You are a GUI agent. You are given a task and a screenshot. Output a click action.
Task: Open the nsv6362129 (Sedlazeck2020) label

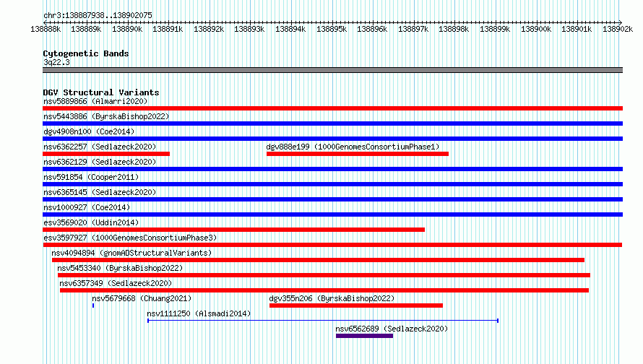100,162
